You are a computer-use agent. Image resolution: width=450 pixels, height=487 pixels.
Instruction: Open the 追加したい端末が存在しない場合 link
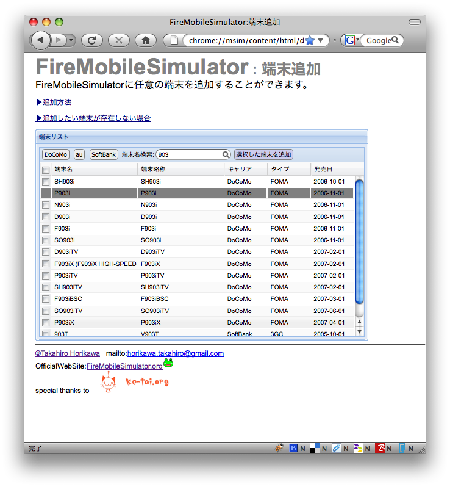point(93,118)
